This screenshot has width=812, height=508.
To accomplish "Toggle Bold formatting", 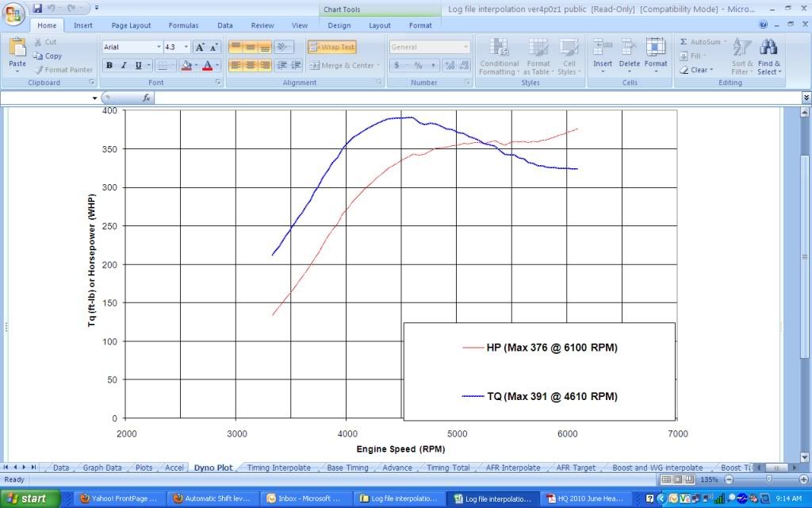I will pos(109,66).
